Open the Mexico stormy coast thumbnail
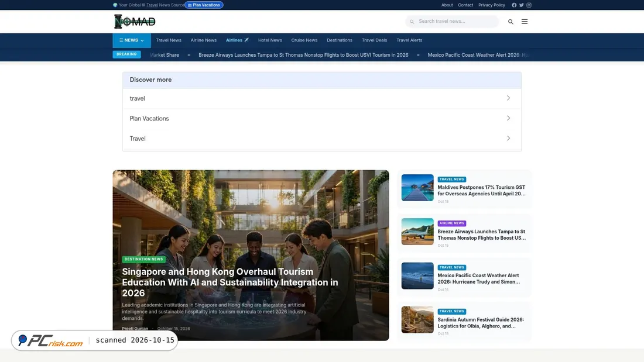 coord(417,276)
